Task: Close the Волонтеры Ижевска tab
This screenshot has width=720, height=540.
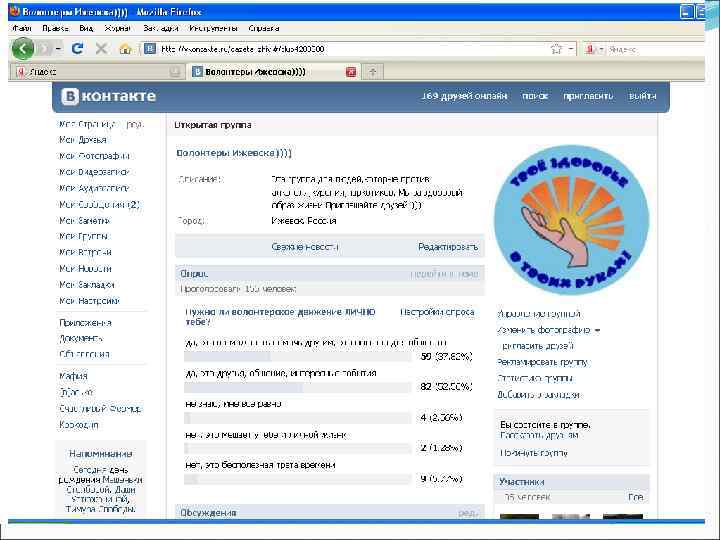Action: tap(351, 72)
